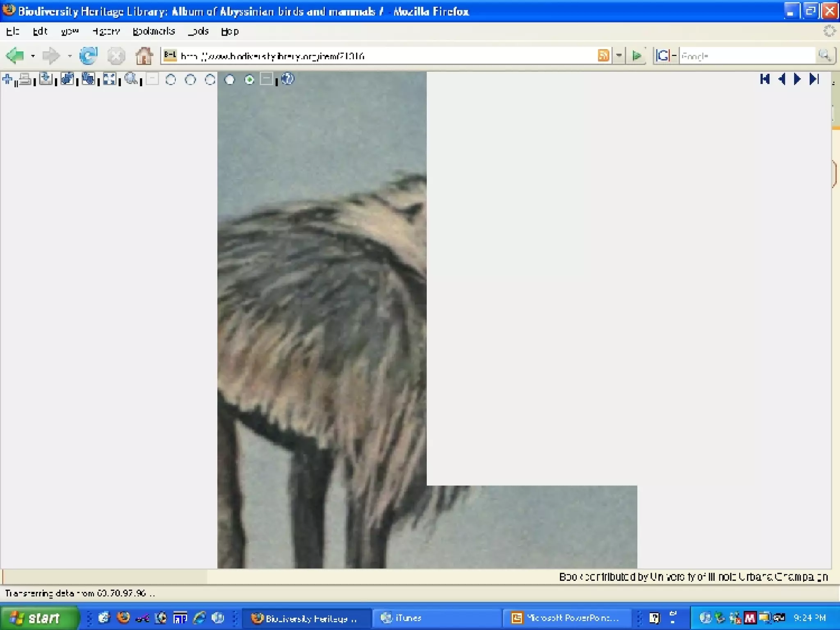Screen dimensions: 840x630
Task: Select the first zoom level radio button
Action: pos(171,80)
